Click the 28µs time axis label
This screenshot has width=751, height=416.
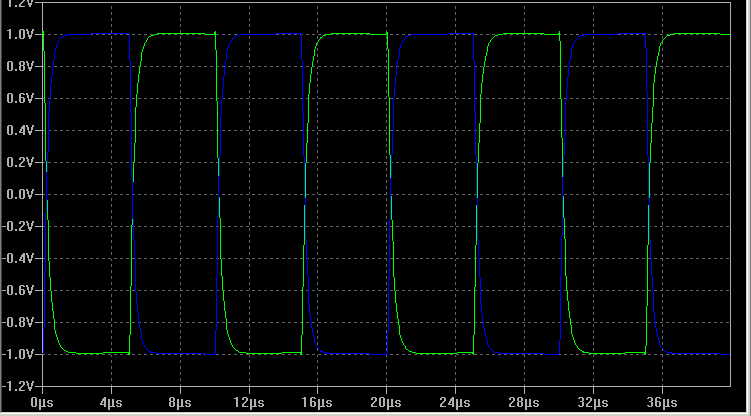click(x=524, y=403)
